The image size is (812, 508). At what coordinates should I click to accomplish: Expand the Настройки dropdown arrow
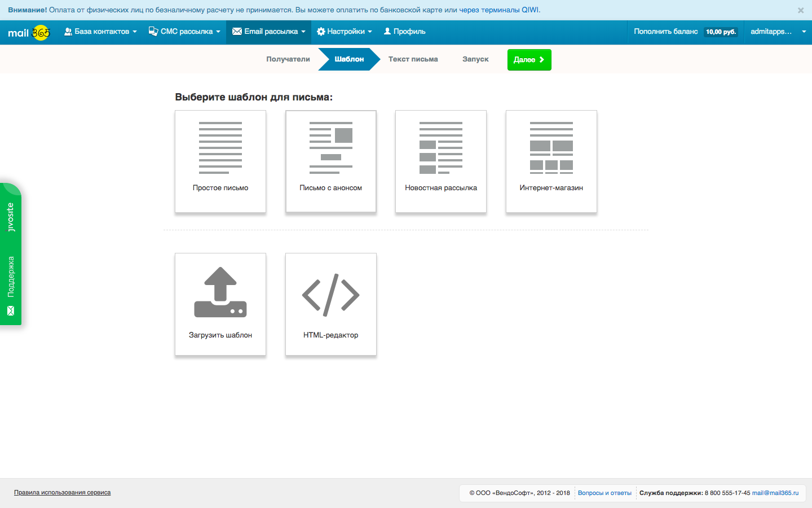(370, 32)
